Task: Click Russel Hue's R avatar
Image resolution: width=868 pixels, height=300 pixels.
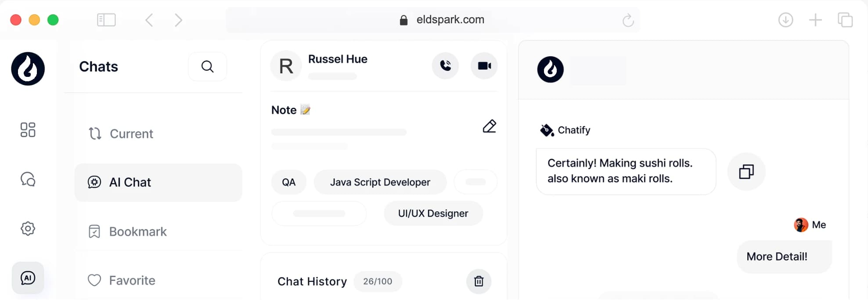Action: (x=286, y=66)
